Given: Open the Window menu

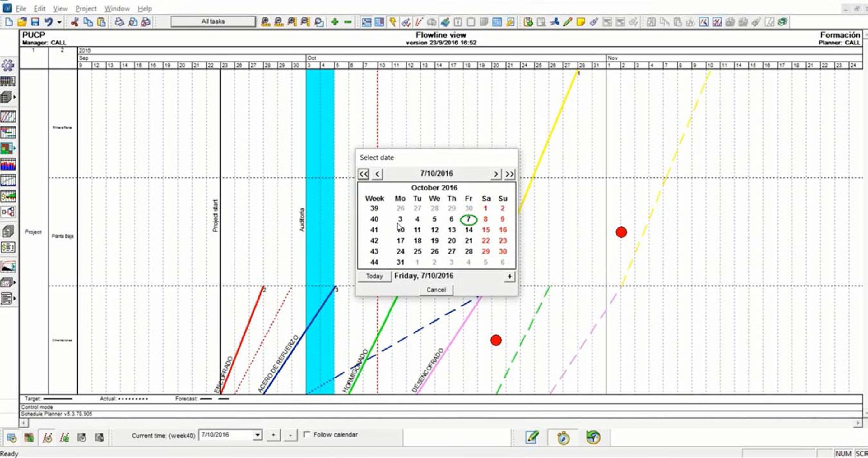Looking at the screenshot, I should click(x=117, y=8).
